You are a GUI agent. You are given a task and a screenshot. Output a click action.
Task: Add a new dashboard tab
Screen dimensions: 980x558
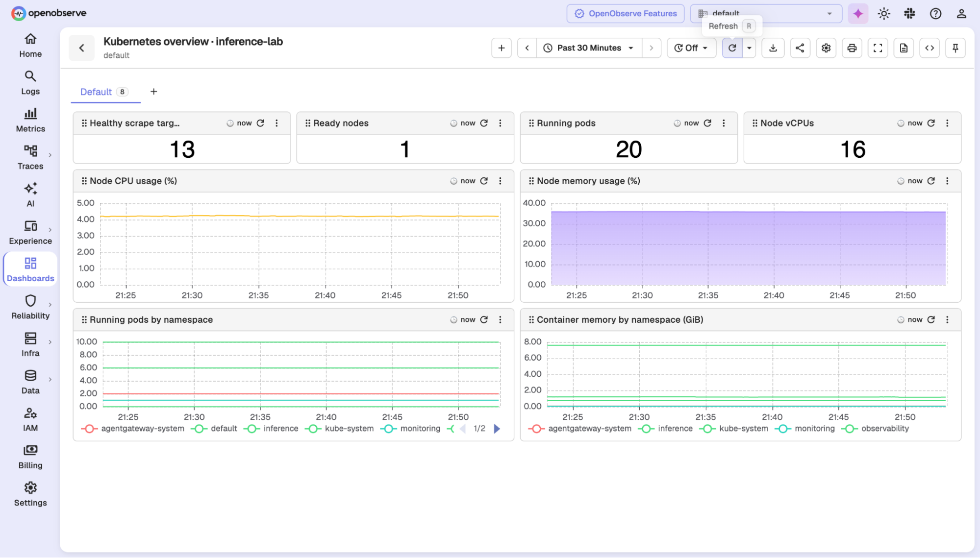(153, 92)
